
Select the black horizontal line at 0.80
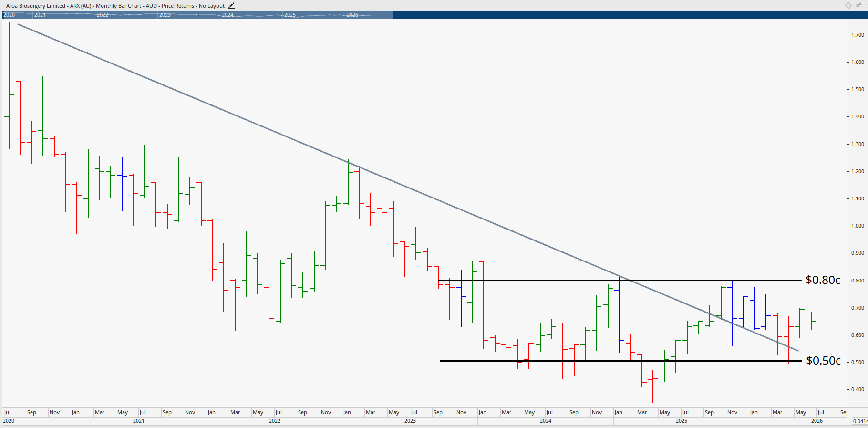620,280
